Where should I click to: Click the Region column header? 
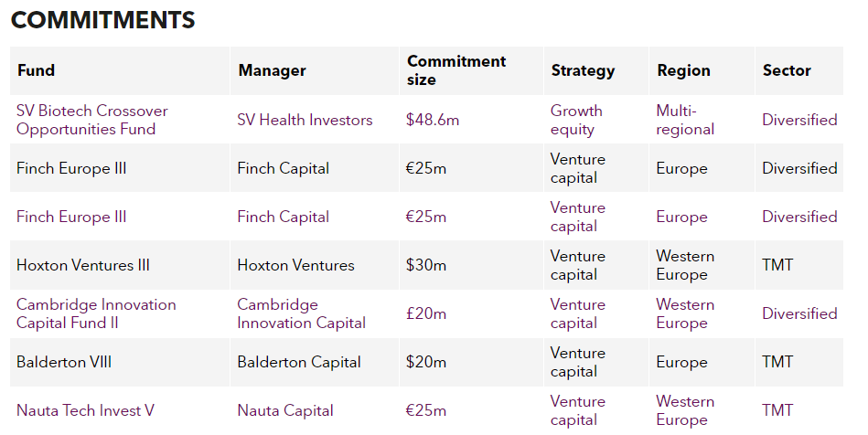683,71
